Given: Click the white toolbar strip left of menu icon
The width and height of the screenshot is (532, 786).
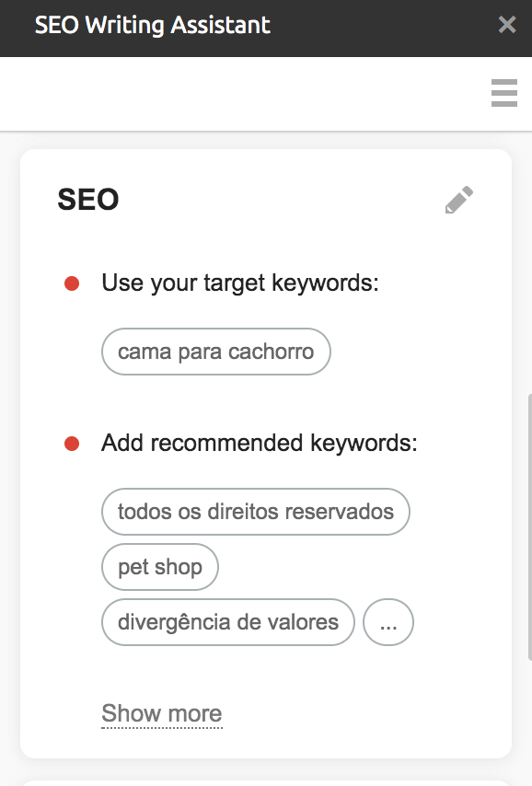Looking at the screenshot, I should click(240, 94).
